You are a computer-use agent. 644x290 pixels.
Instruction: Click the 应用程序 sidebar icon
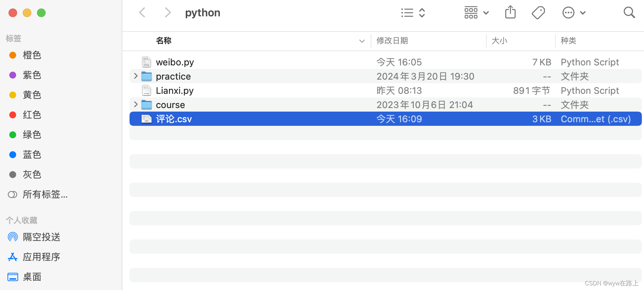[x=13, y=257]
